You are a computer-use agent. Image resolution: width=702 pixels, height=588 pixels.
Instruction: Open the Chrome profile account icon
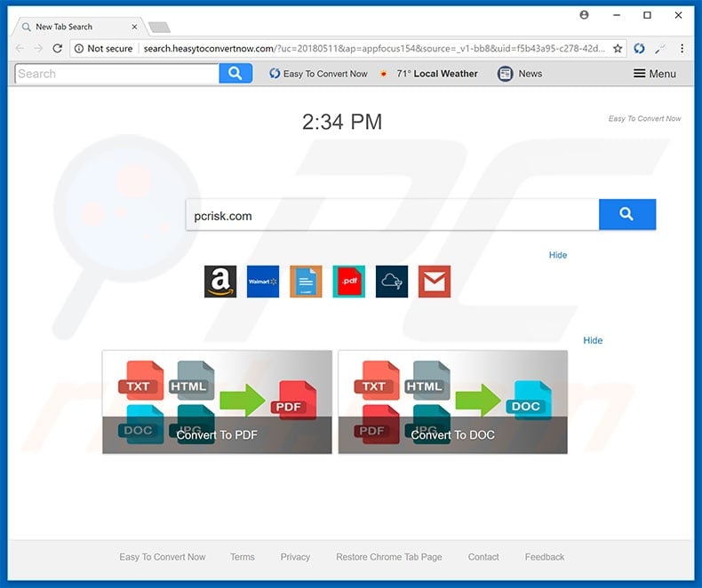click(x=584, y=15)
